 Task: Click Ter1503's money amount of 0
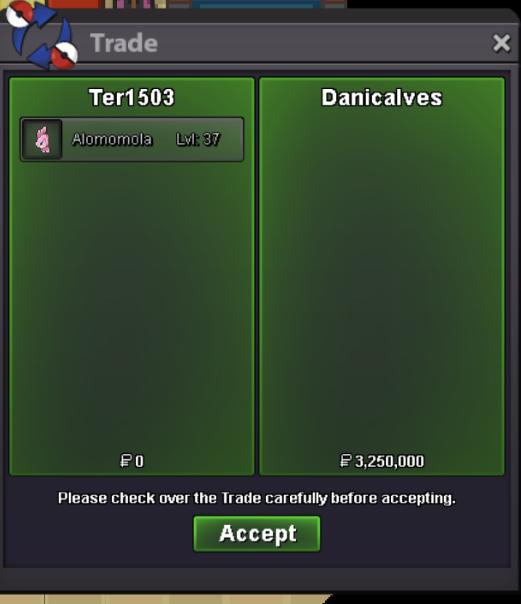click(x=139, y=461)
